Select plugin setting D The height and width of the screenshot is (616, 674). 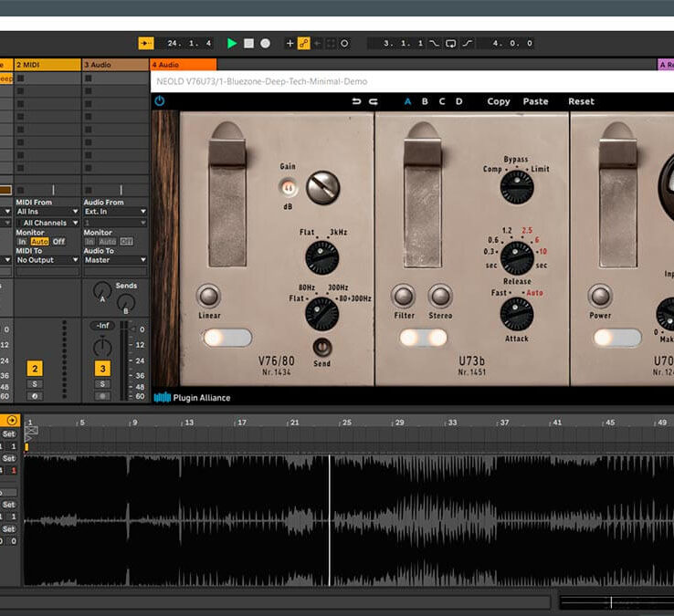(x=459, y=101)
